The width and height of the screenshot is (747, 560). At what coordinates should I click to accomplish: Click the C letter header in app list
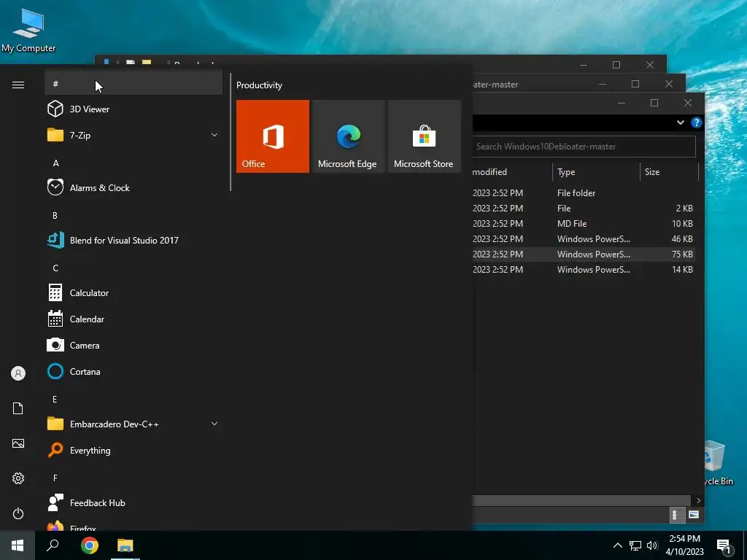click(55, 268)
